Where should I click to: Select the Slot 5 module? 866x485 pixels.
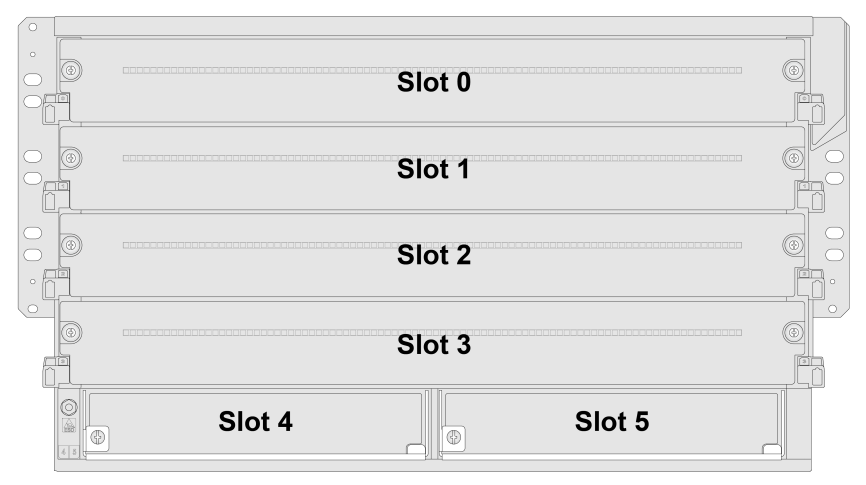tap(612, 424)
